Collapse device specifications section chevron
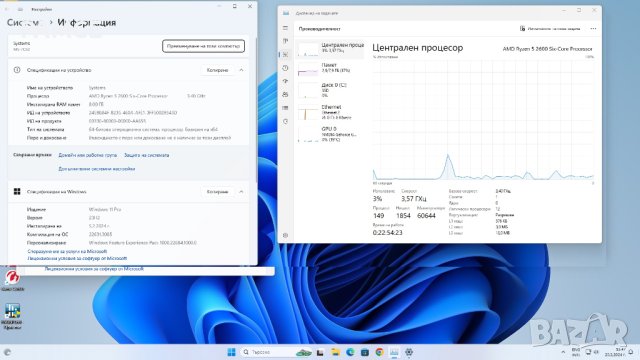Viewport: 640px width, 360px height. [x=241, y=70]
